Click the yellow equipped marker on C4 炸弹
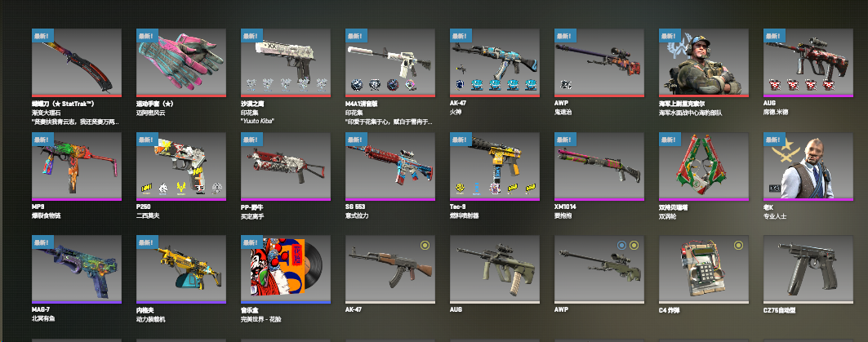Viewport: 868px width, 342px height. click(x=738, y=245)
